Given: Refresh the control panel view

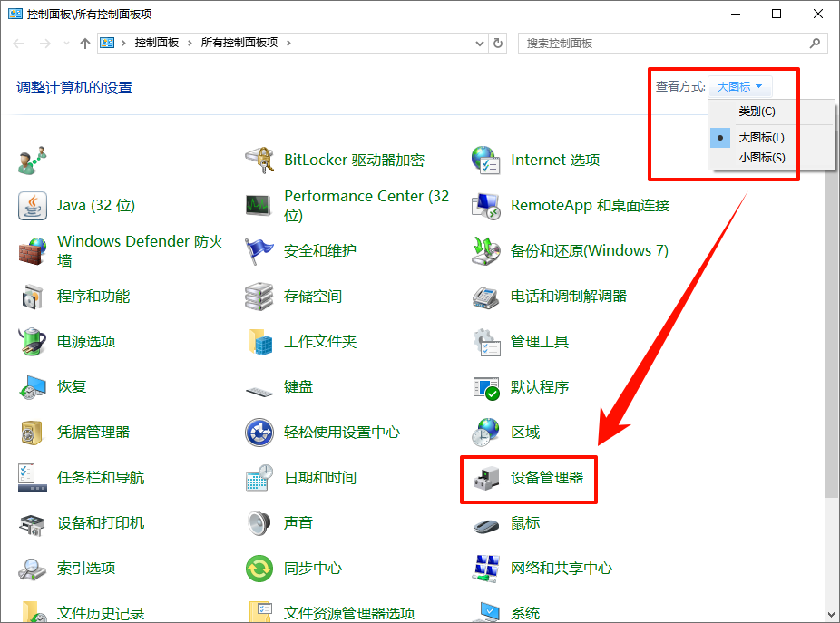Looking at the screenshot, I should [498, 44].
